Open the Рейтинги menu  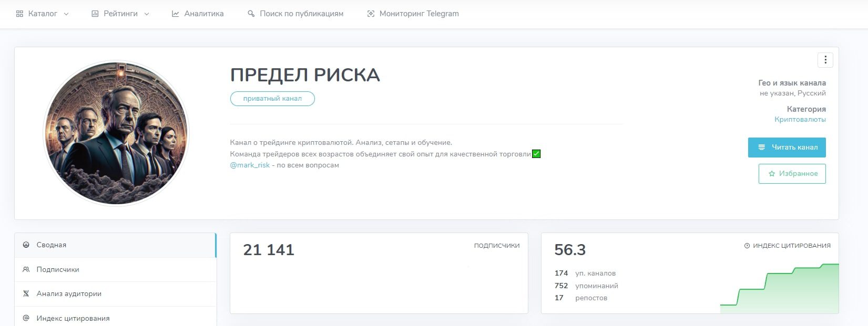tap(120, 14)
